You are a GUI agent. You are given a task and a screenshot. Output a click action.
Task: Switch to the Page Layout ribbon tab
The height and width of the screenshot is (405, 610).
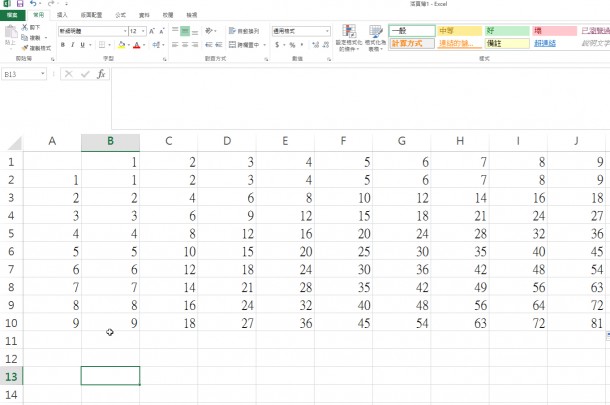(x=91, y=15)
